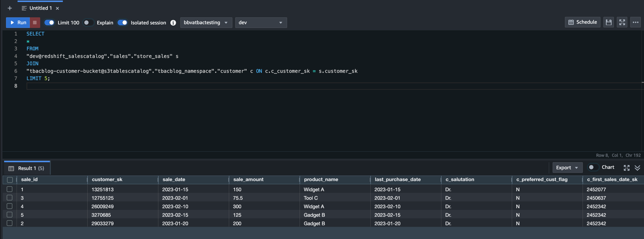
Task: Click the plus icon to add new tab
Action: point(9,8)
